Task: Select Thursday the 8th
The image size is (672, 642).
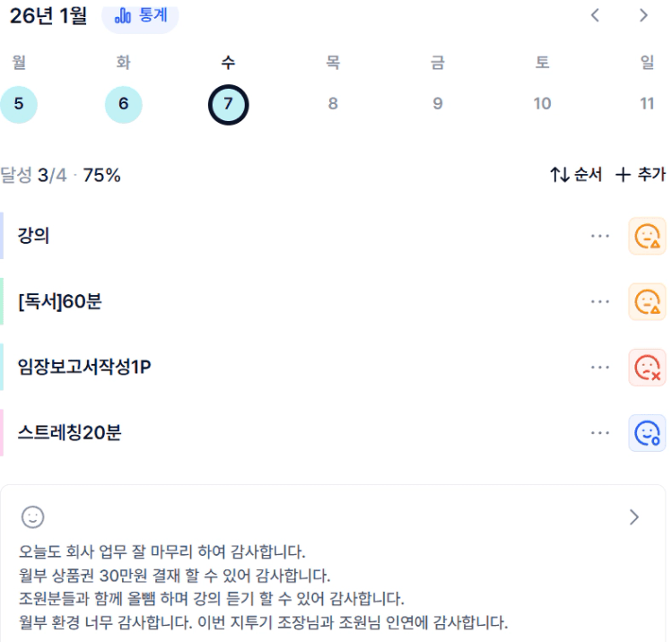Action: pos(333,104)
